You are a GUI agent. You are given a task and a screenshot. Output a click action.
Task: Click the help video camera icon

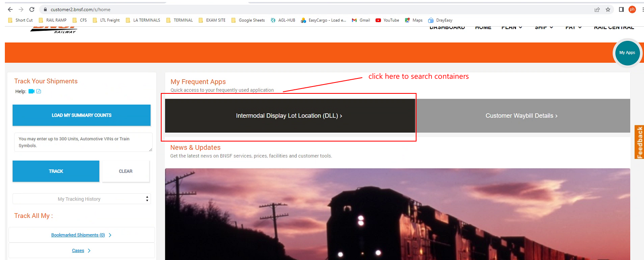[x=31, y=91]
